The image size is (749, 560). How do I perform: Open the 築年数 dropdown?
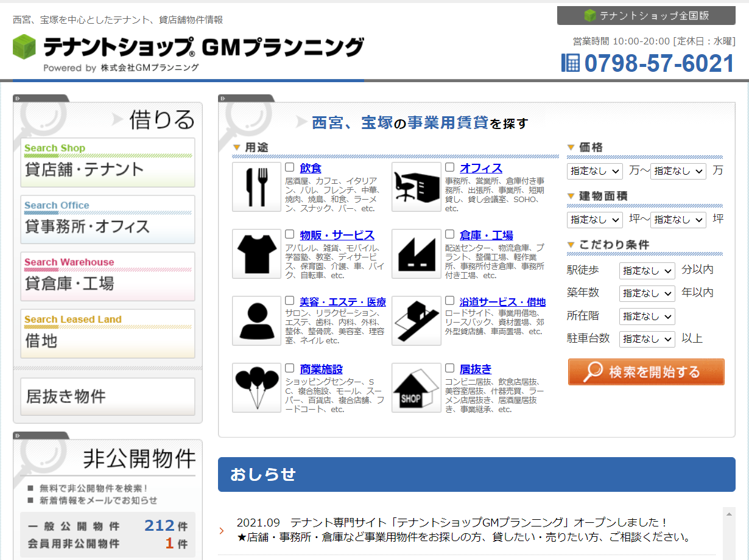coord(647,293)
